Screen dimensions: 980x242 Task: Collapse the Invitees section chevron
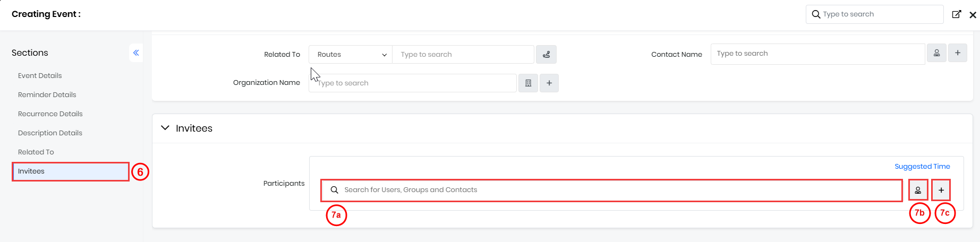click(x=165, y=128)
